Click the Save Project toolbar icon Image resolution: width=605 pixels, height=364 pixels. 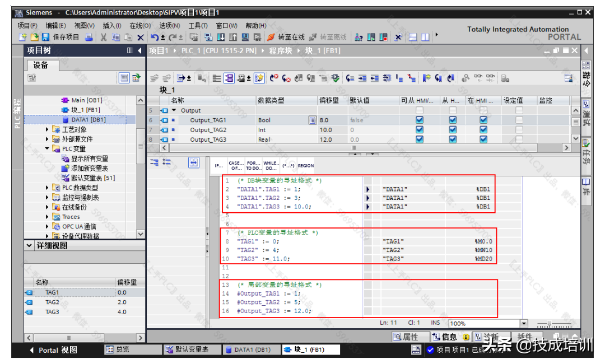(x=46, y=37)
